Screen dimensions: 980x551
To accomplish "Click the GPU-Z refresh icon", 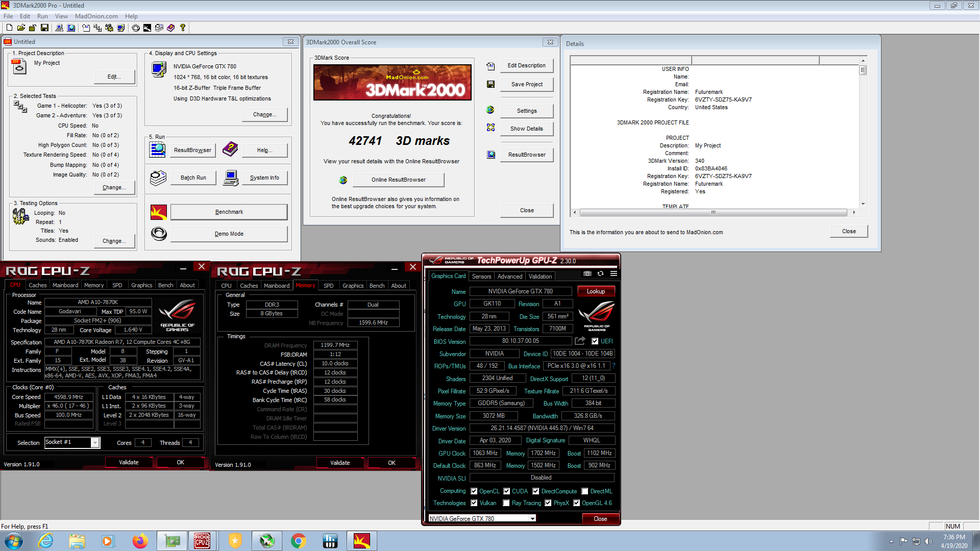I will [601, 274].
